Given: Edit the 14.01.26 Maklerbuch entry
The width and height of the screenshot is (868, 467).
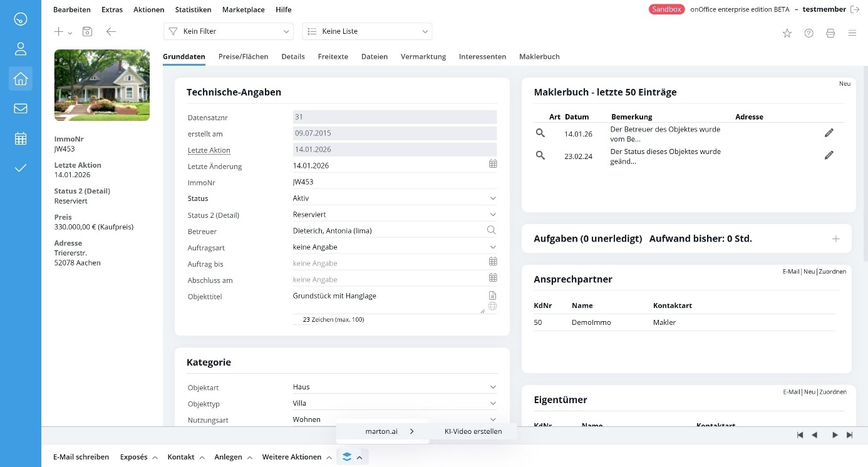Looking at the screenshot, I should pos(829,133).
